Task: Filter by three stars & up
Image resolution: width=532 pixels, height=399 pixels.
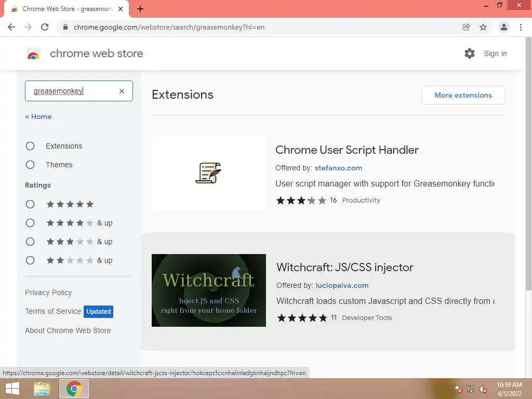Action: coord(30,242)
